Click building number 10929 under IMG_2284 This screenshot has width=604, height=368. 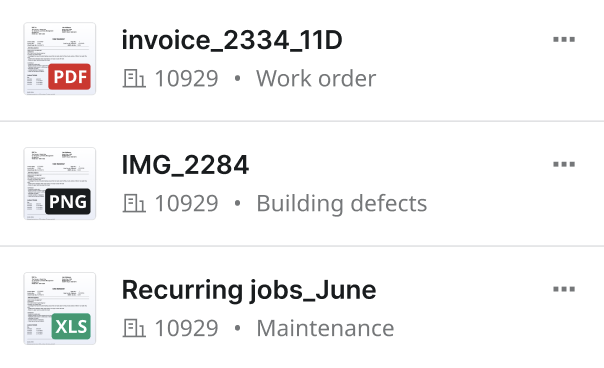click(186, 203)
